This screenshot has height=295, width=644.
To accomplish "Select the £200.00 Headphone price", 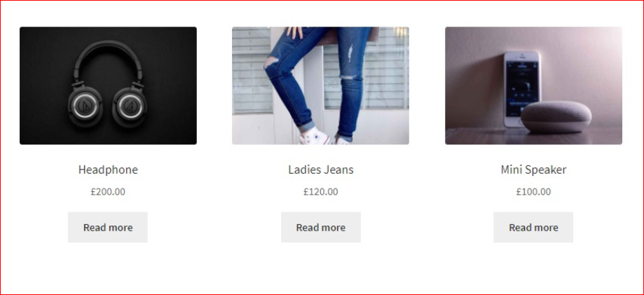I will coord(108,191).
